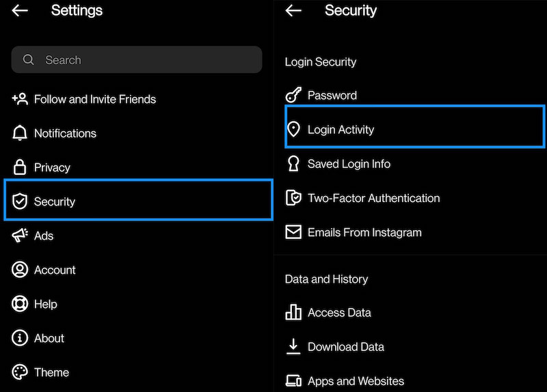Select Access Data under Data and History
This screenshot has height=392, width=547.
(x=339, y=313)
